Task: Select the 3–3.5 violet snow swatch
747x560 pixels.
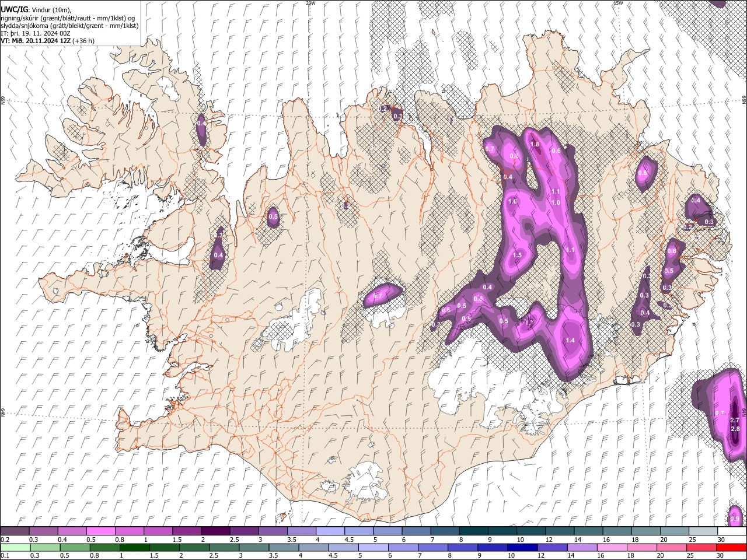Action: pyautogui.click(x=273, y=531)
